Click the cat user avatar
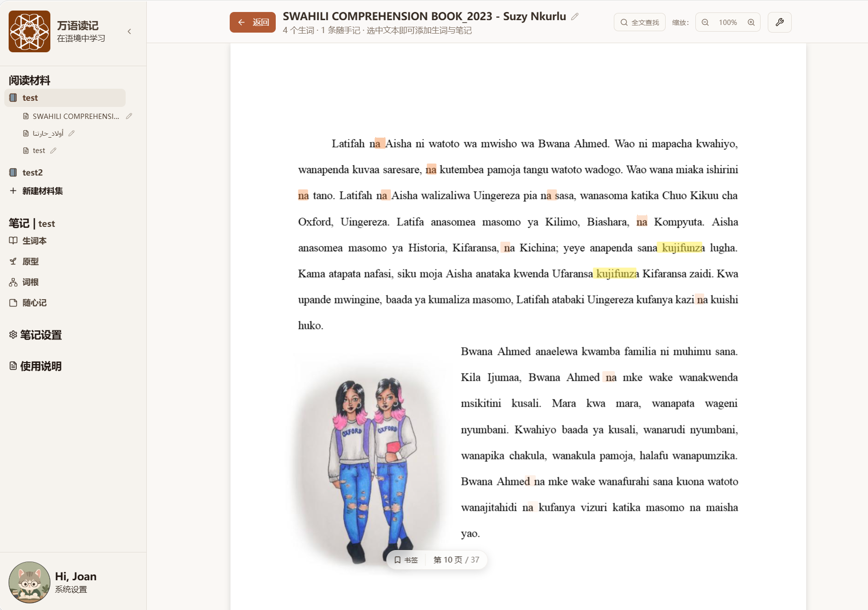This screenshot has height=610, width=868. [x=29, y=582]
